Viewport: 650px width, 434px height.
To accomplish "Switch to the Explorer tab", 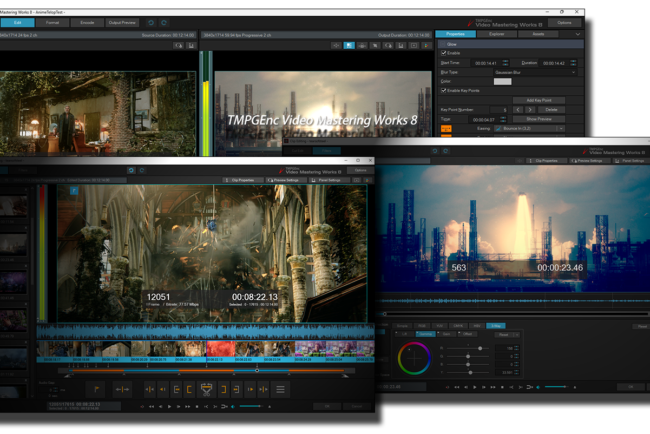I will click(496, 34).
